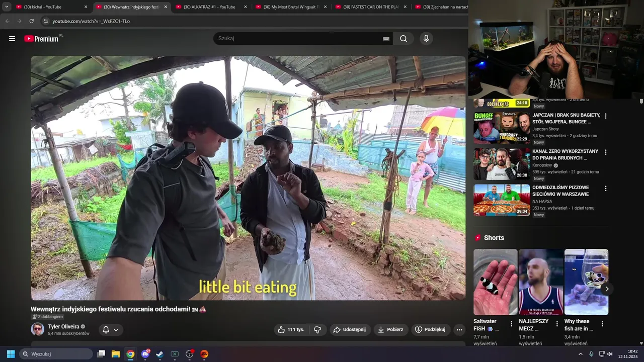644x362 pixels.
Task: Dislike the video with thumbs-down button
Action: (x=317, y=330)
